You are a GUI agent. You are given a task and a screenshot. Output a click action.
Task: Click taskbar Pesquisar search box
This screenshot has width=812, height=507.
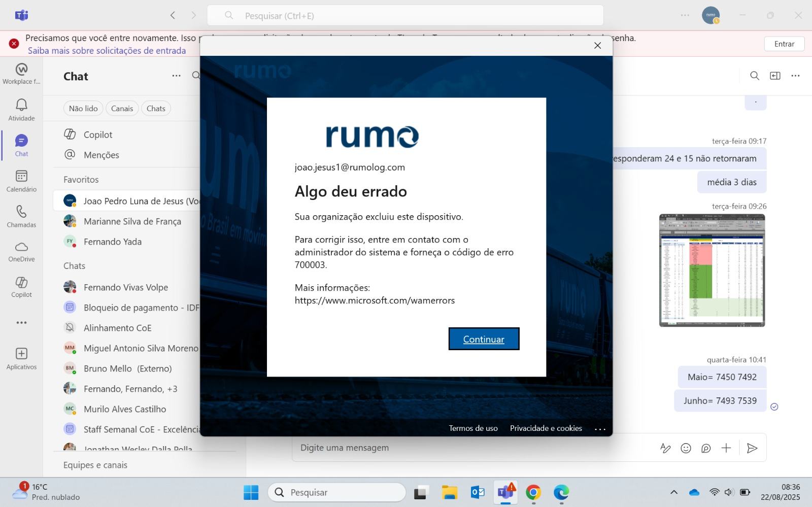point(337,492)
